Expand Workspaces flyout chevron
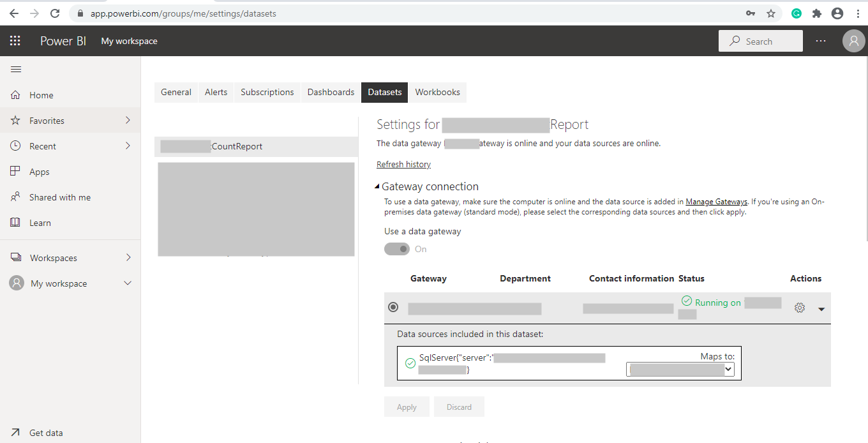This screenshot has height=443, width=868. point(128,258)
